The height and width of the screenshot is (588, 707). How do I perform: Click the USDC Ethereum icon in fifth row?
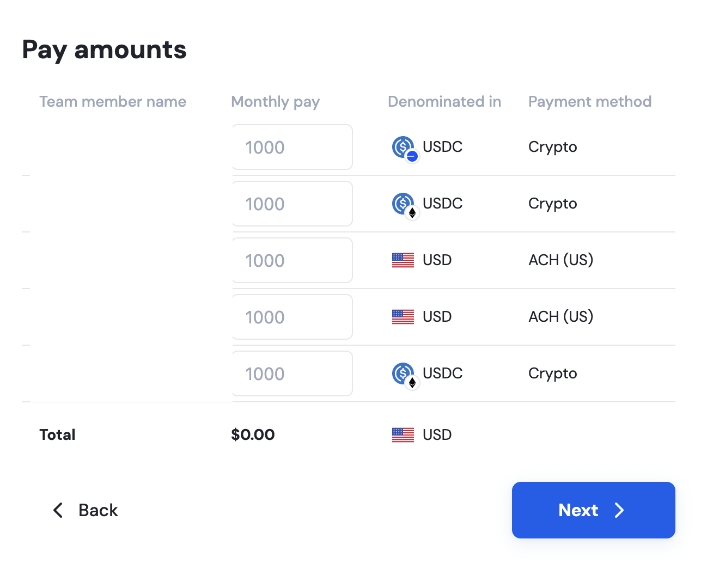click(405, 375)
